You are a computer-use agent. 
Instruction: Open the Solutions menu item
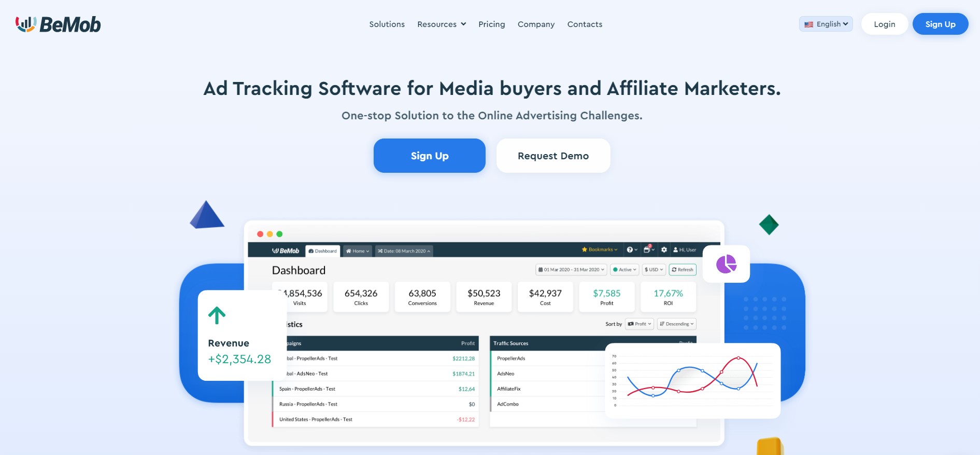tap(387, 24)
